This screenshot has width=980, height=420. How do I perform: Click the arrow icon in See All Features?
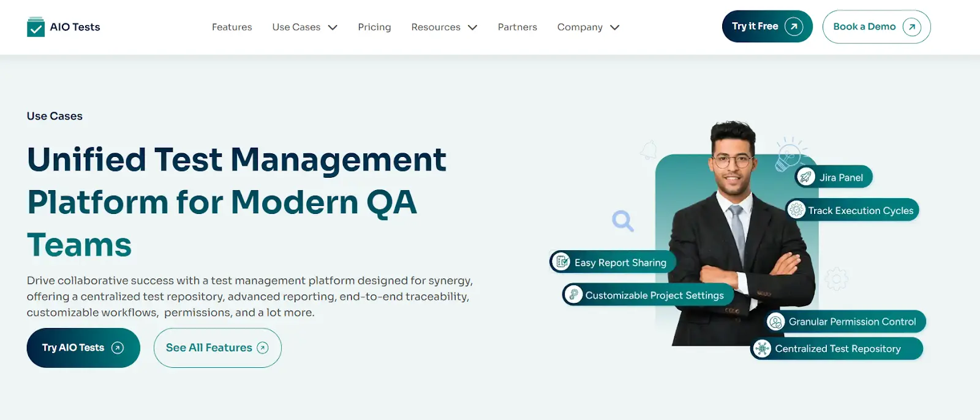point(263,348)
